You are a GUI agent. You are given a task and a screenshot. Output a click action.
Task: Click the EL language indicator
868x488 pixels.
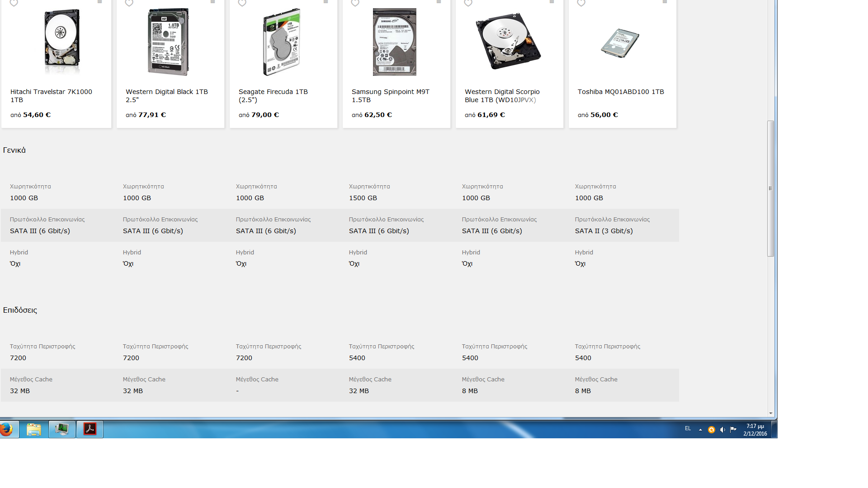coord(688,428)
